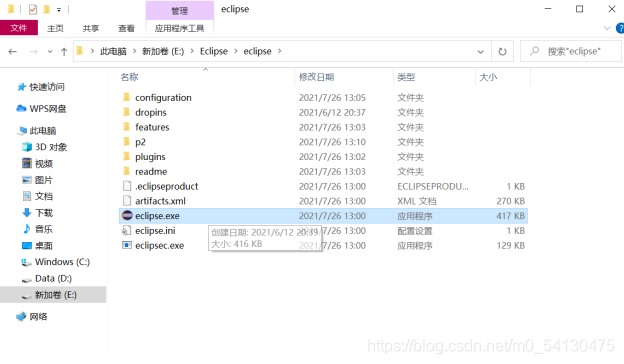The image size is (624, 364).
Task: Select the eclipsec.exe file name
Action: [160, 245]
